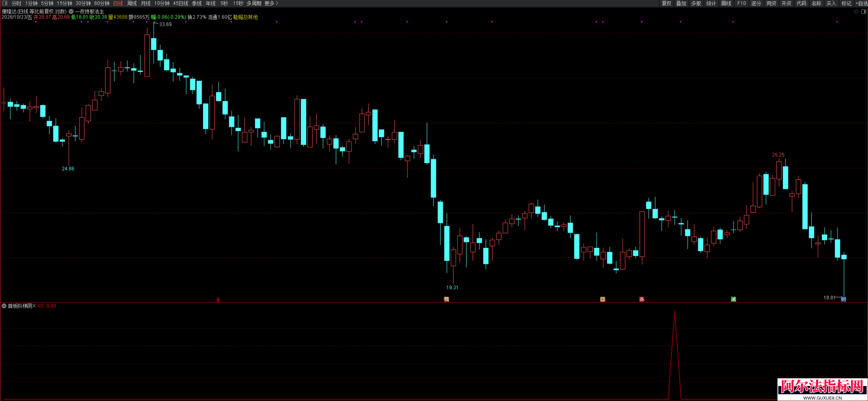Switch to the 60分钟 period tab
This screenshot has height=401, width=868.
pyautogui.click(x=102, y=3)
